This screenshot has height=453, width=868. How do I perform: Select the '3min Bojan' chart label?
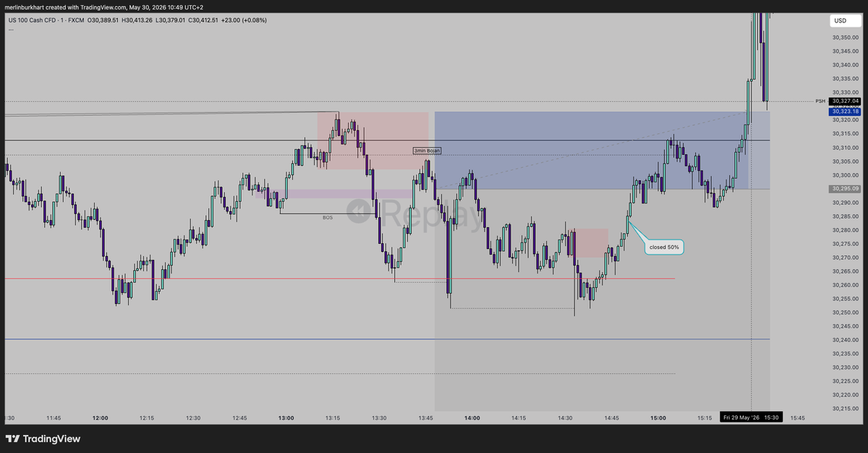(427, 151)
